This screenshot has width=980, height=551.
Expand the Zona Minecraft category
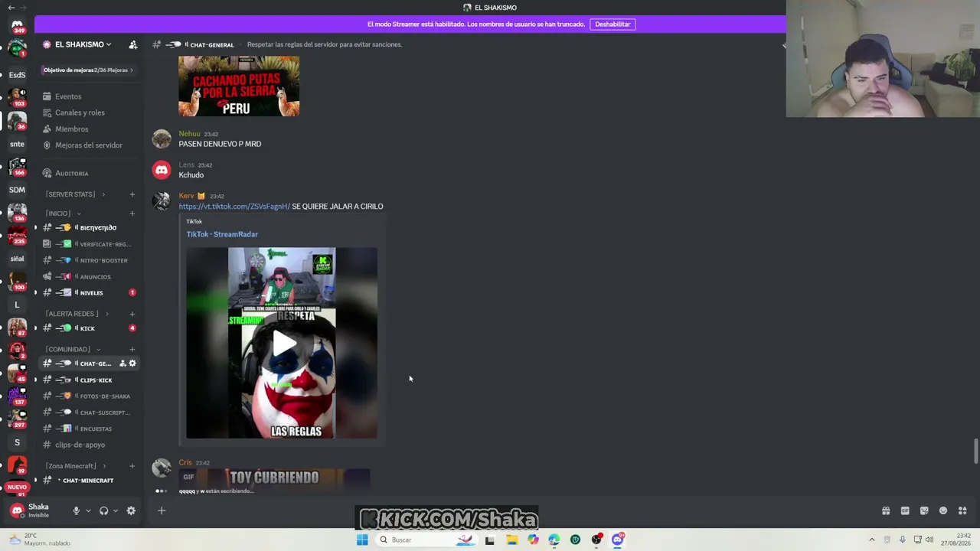pos(104,466)
